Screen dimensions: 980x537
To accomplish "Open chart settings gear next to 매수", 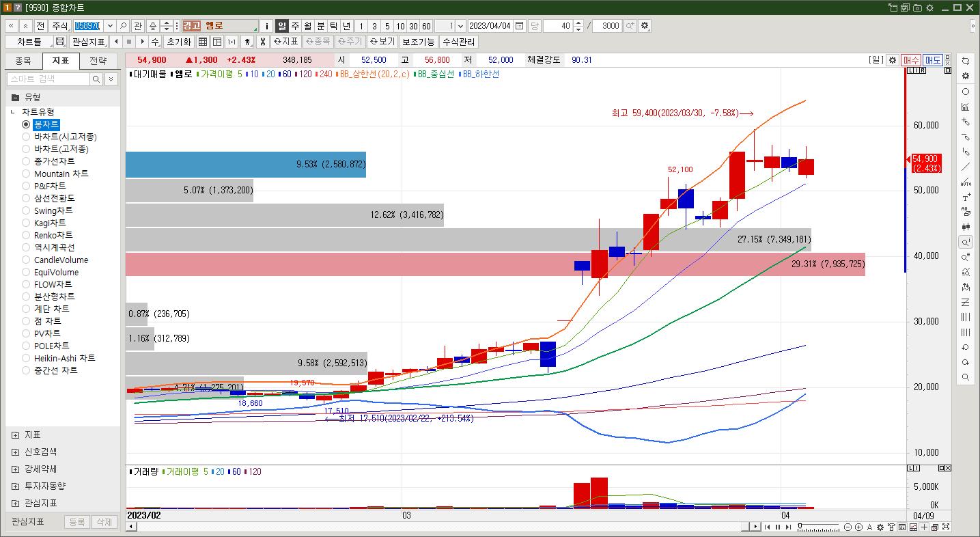I will click(892, 60).
